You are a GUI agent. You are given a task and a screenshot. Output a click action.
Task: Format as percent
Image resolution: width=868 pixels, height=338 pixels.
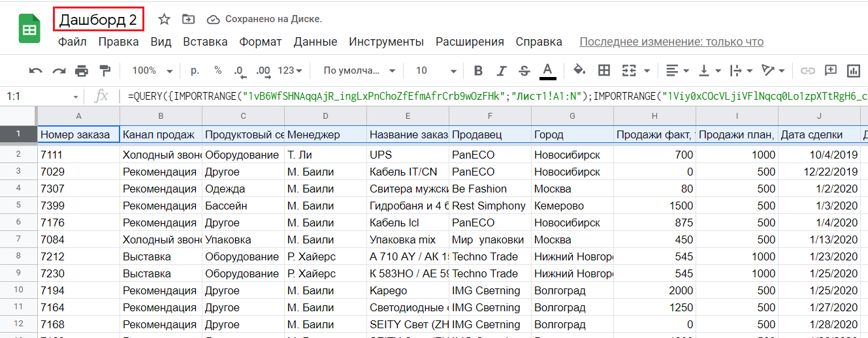pyautogui.click(x=217, y=70)
